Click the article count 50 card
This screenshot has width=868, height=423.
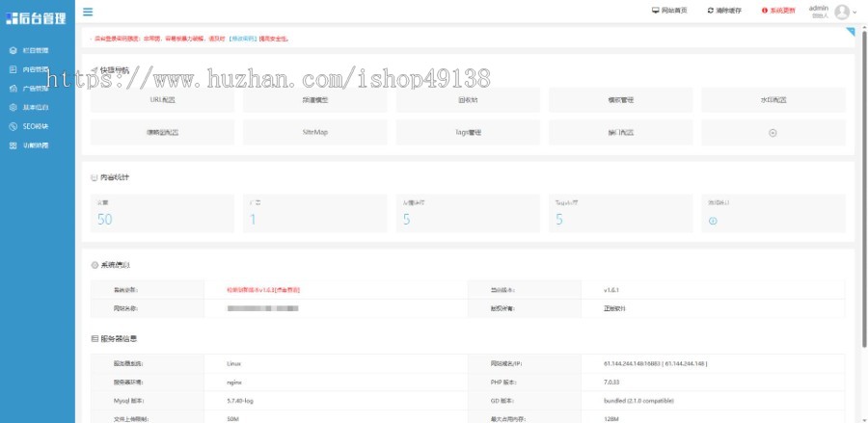point(162,213)
